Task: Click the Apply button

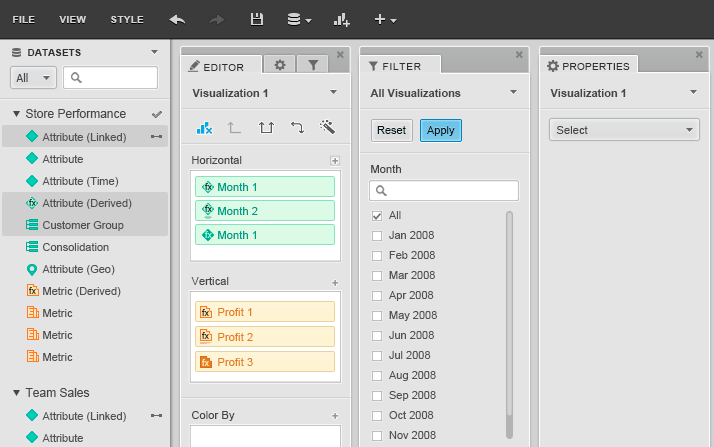Action: click(440, 130)
